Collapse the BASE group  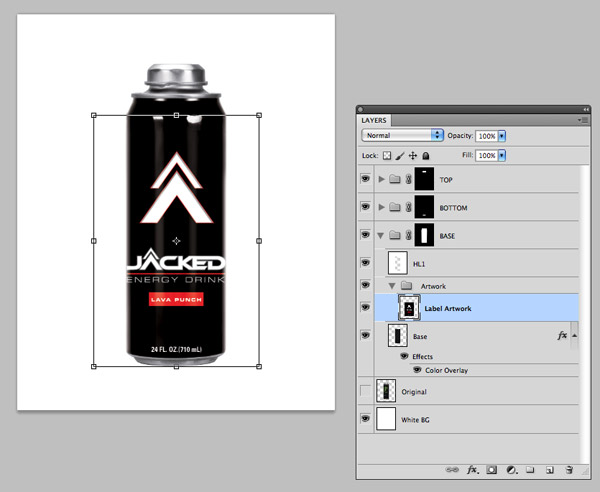pos(380,236)
